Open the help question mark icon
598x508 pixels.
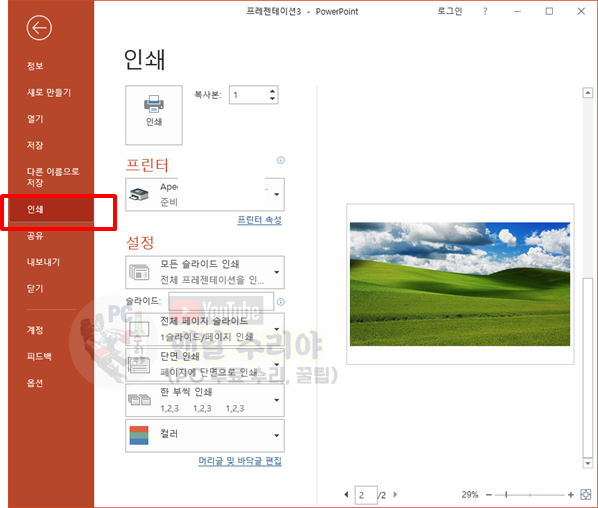click(485, 11)
